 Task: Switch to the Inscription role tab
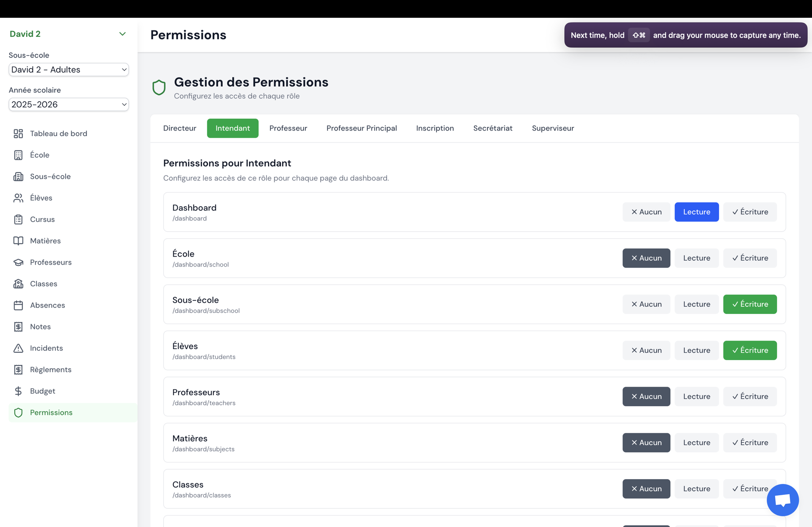coord(435,128)
